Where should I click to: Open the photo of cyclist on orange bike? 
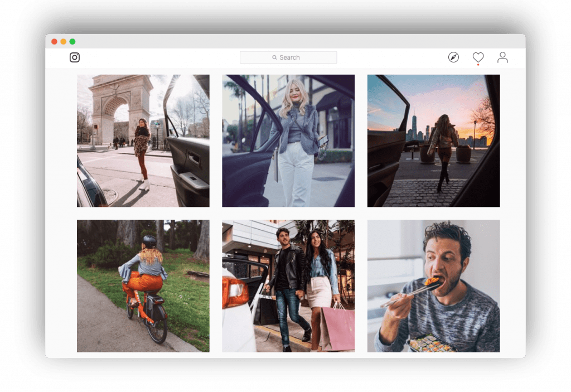[143, 286]
